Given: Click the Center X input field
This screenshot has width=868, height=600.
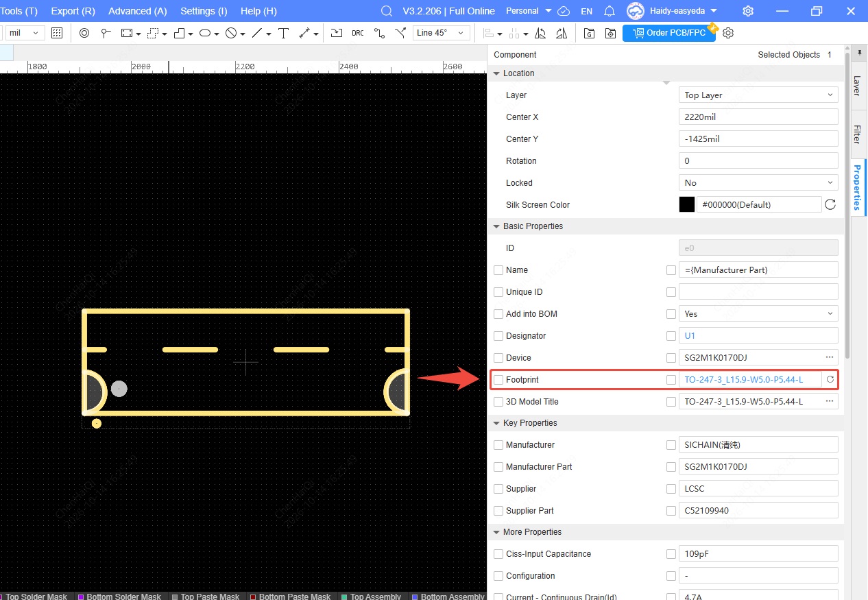Looking at the screenshot, I should coord(758,117).
